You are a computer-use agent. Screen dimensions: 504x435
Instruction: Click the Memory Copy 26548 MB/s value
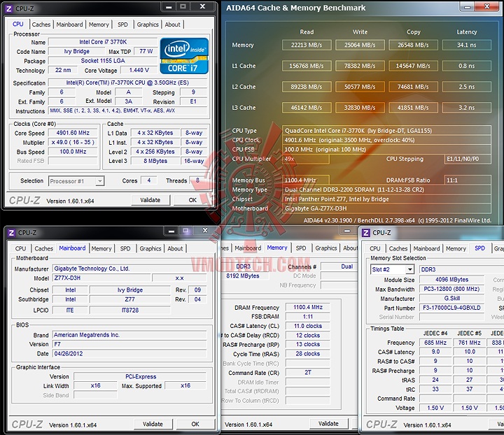(x=414, y=45)
